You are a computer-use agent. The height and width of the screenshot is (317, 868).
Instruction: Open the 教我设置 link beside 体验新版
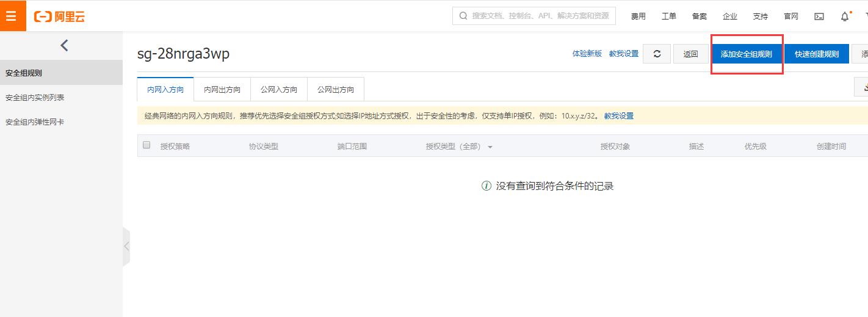pos(624,54)
